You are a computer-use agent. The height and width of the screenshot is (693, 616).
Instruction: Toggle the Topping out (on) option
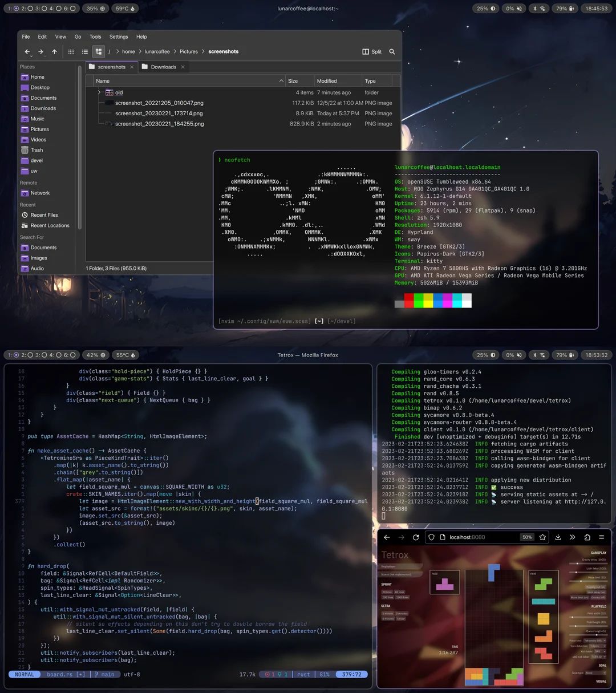[595, 587]
